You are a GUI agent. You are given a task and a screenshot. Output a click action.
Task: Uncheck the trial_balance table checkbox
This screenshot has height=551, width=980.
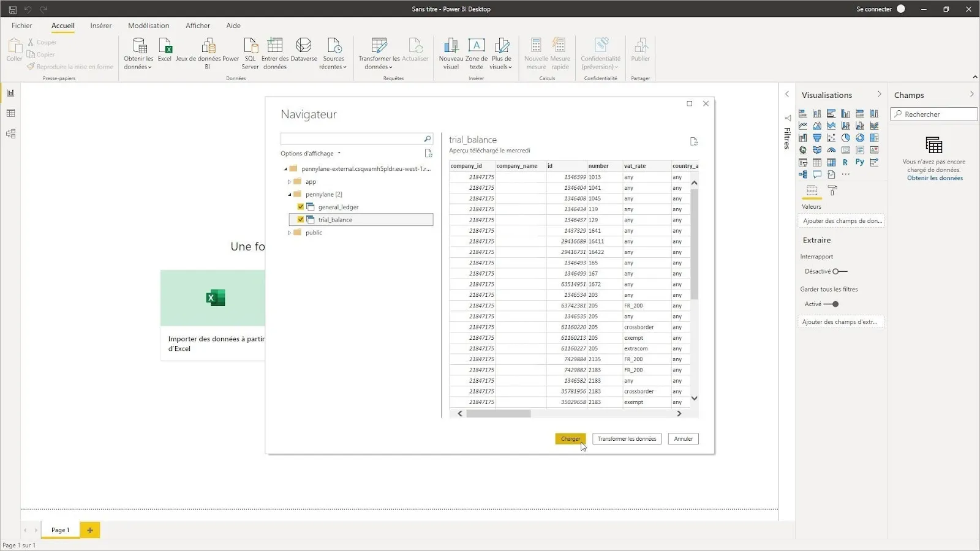[301, 219]
